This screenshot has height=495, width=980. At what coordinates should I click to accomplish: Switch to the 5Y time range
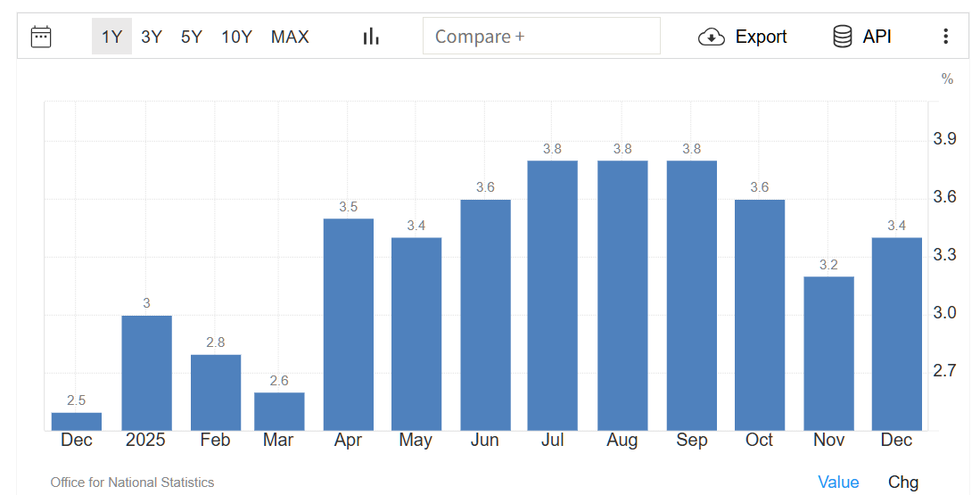tap(192, 37)
